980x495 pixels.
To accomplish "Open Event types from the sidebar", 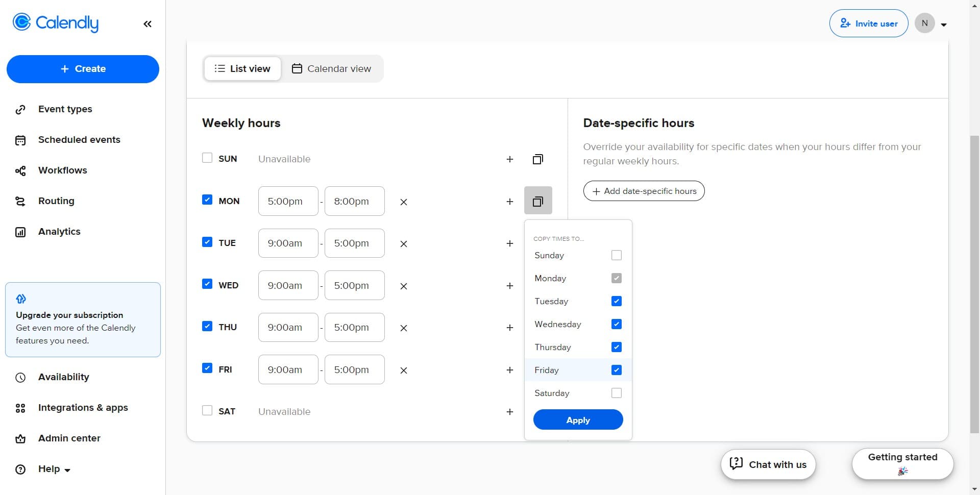I will pos(65,109).
